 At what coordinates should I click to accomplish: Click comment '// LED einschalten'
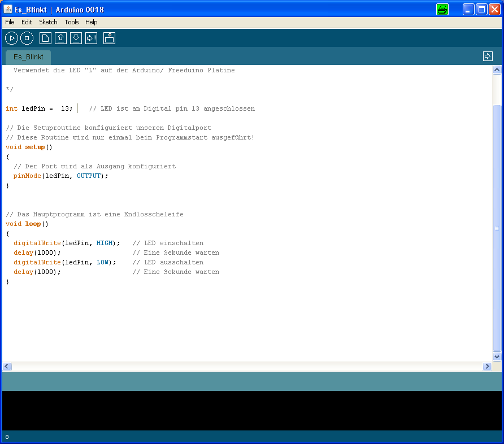pyautogui.click(x=168, y=243)
